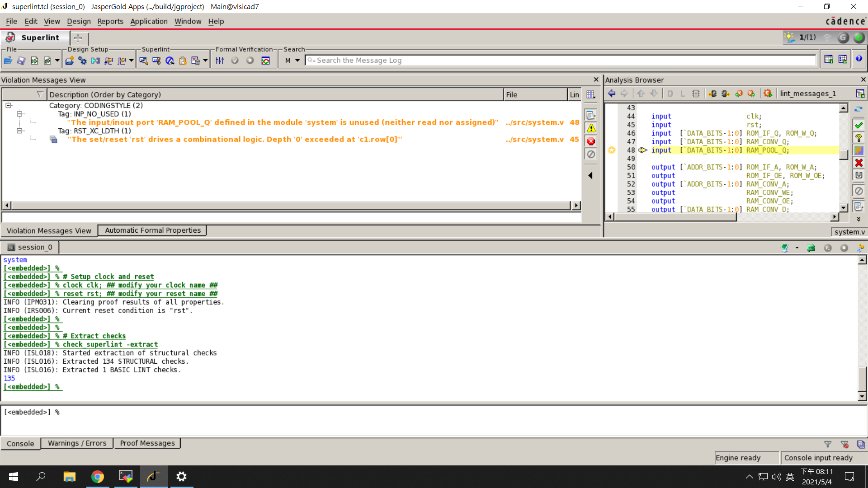Click the red X mark icon in Analysis Browser
The width and height of the screenshot is (868, 488).
(x=859, y=163)
